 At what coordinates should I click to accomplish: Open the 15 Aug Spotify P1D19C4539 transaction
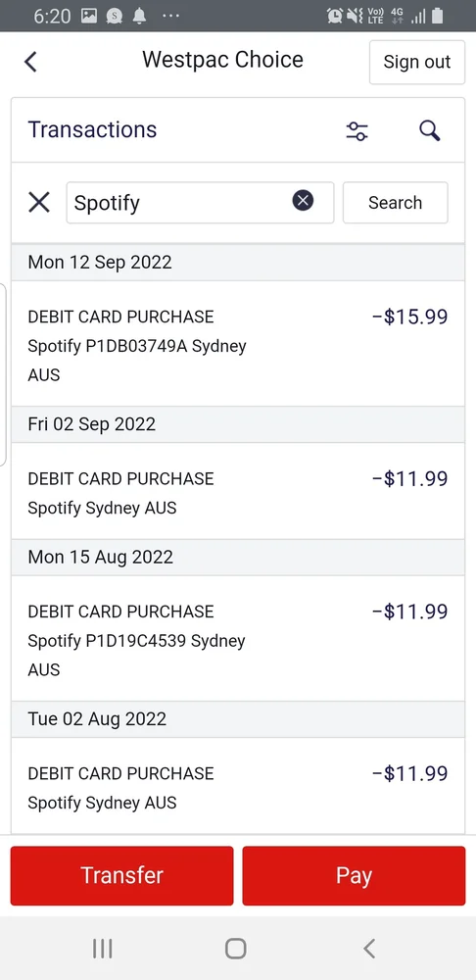(238, 639)
